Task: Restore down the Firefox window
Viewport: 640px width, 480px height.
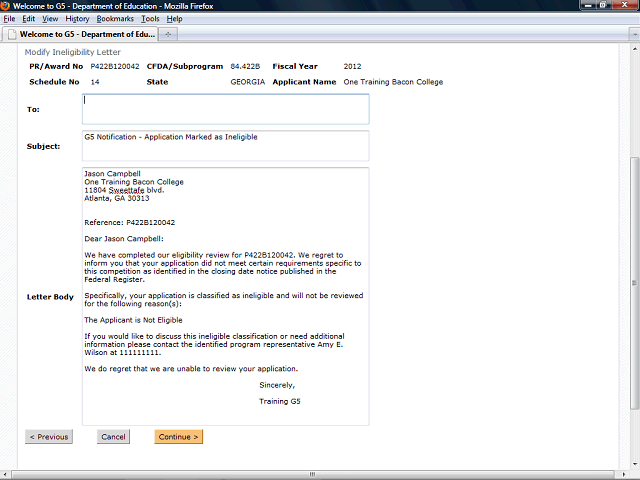Action: [x=603, y=5]
